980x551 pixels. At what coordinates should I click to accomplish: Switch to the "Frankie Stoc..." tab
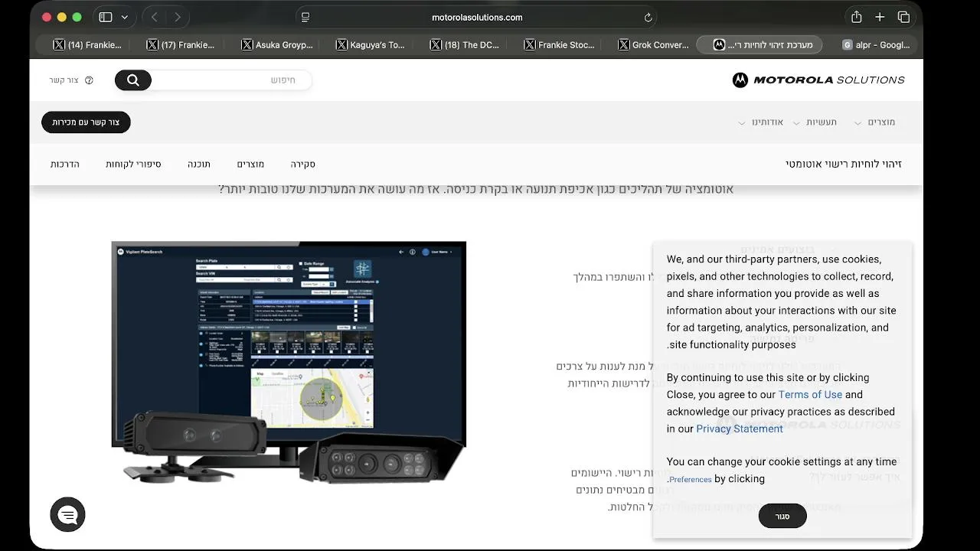tap(559, 45)
